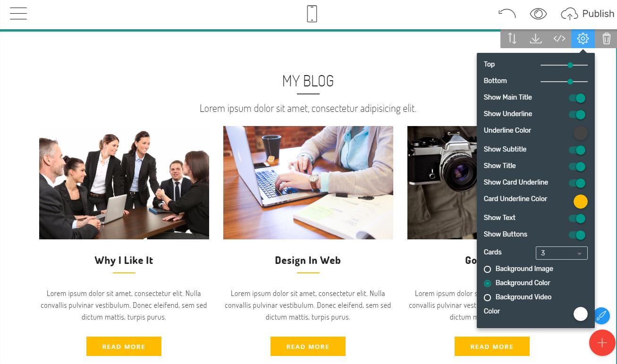Click the undo arrow icon
This screenshot has width=617, height=364.
[x=507, y=14]
